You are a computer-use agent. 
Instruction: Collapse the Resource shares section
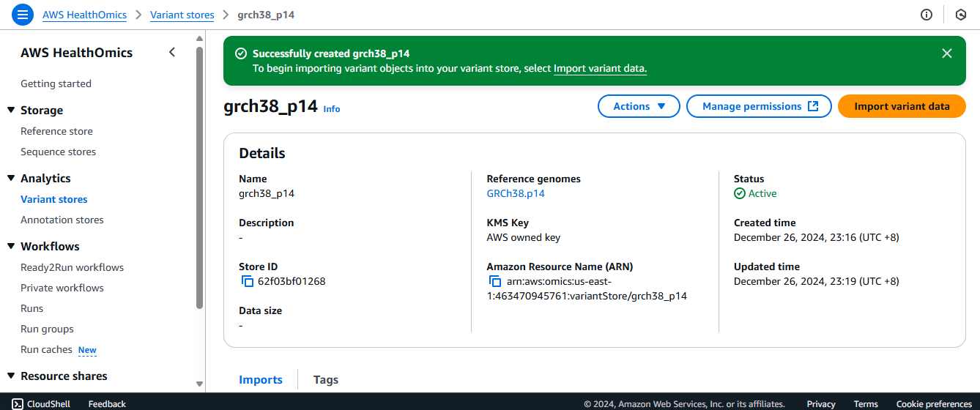point(11,376)
